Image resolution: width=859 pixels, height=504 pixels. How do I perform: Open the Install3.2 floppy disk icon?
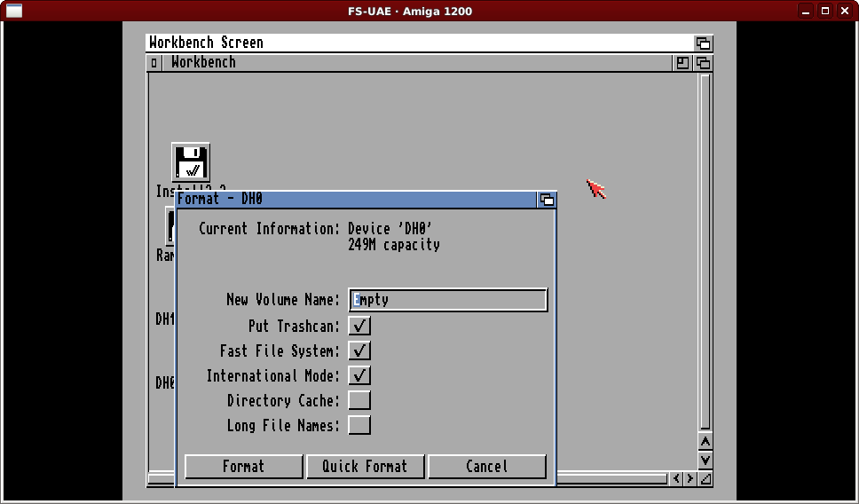(190, 162)
